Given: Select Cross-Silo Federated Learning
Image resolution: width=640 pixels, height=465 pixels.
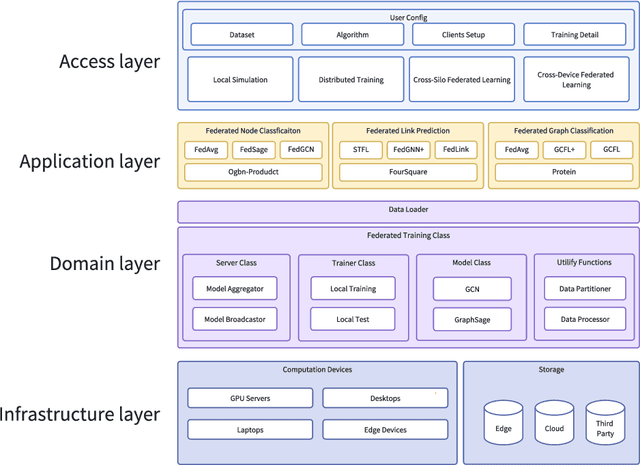Looking at the screenshot, I should (463, 79).
